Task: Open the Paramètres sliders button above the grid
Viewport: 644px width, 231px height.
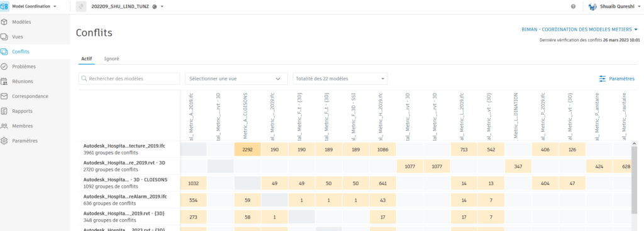Action: click(616, 78)
